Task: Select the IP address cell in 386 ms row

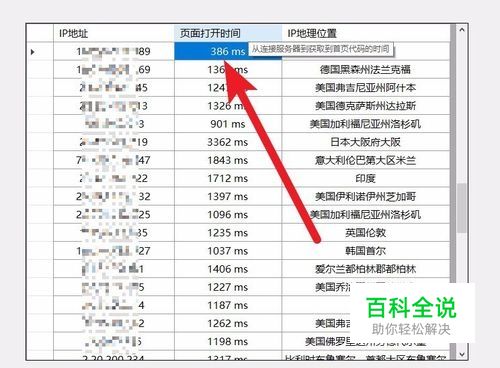Action: pos(114,51)
